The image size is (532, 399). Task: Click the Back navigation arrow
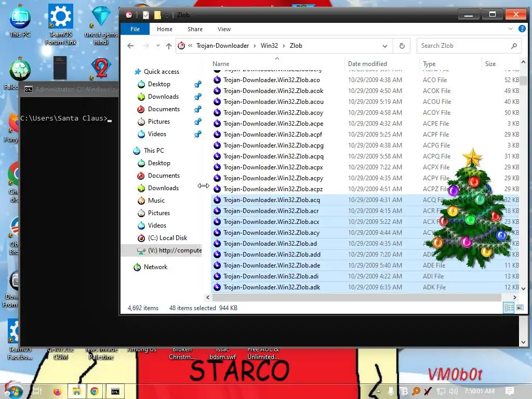pos(130,46)
